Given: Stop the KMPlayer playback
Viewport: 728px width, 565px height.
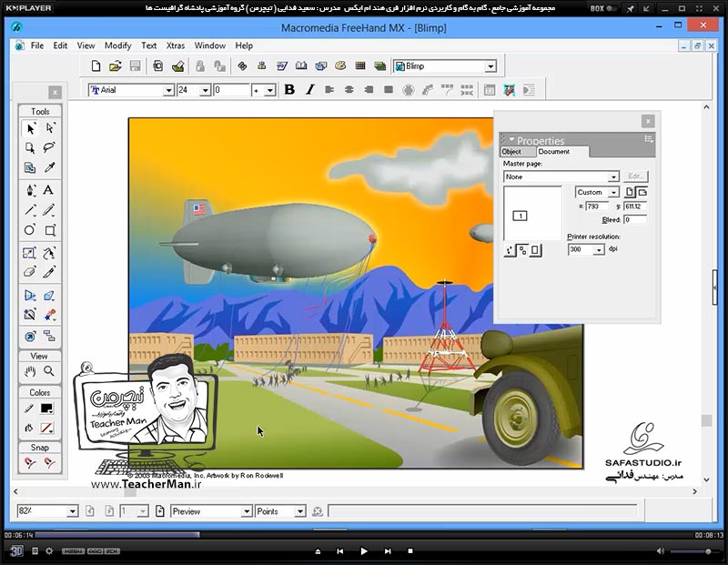Looking at the screenshot, I should pyautogui.click(x=410, y=551).
